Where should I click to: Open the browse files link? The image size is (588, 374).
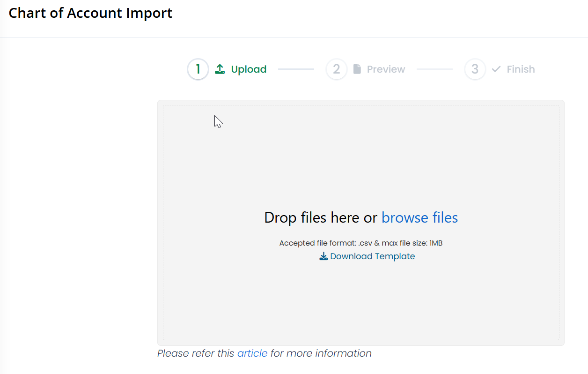(x=419, y=217)
